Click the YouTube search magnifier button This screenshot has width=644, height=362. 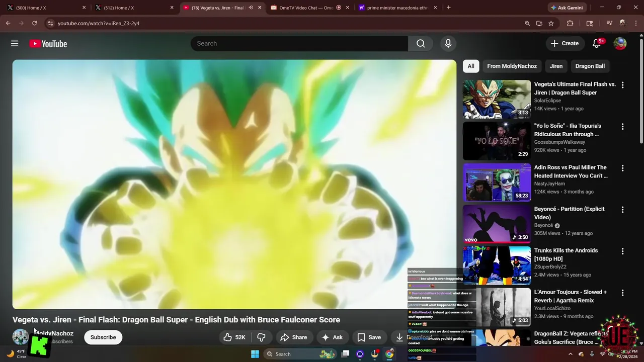tap(421, 44)
